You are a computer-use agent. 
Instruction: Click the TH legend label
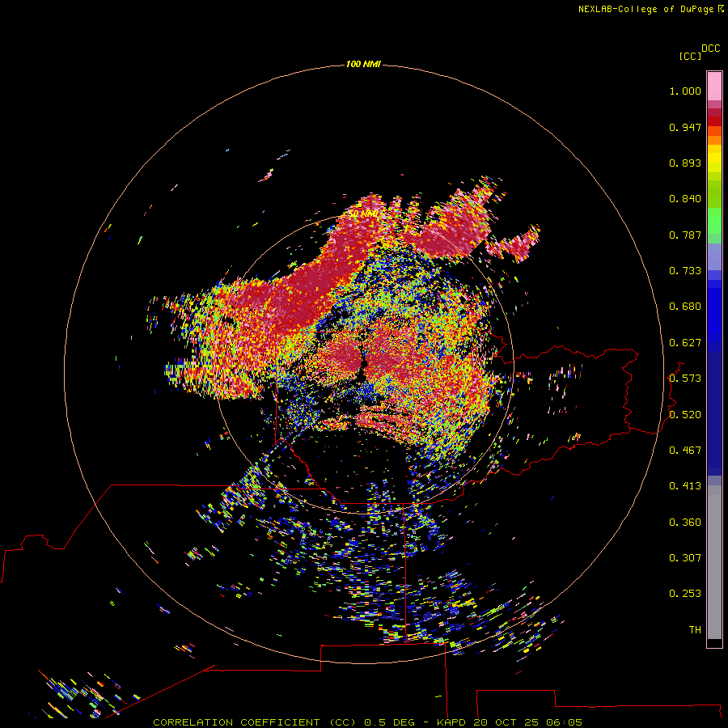[695, 630]
